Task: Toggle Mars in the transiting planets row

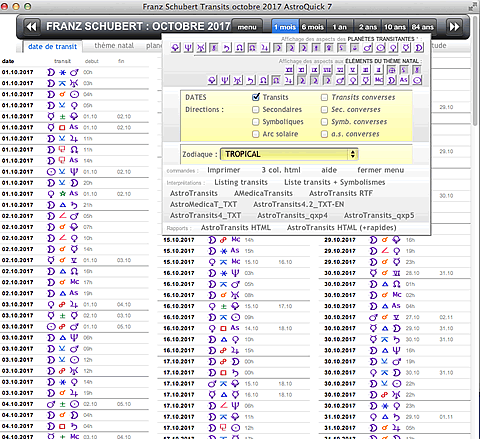Action: (367, 48)
